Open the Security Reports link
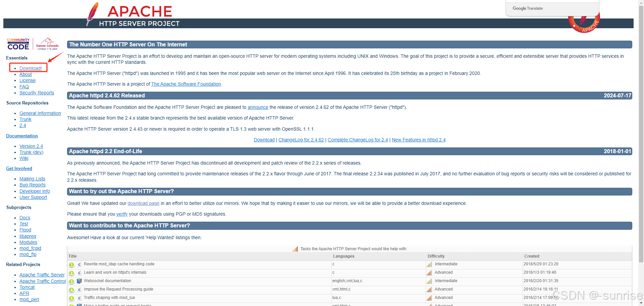644x306 pixels. pyautogui.click(x=37, y=93)
